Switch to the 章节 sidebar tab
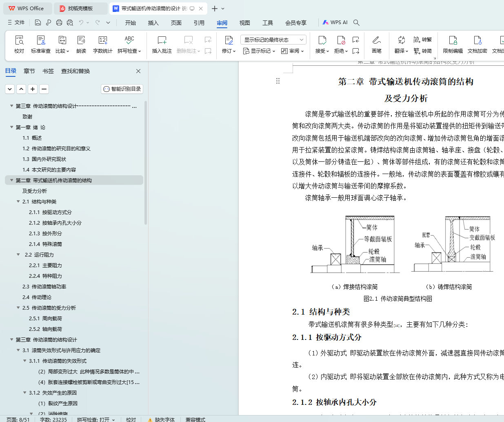Image resolution: width=504 pixels, height=422 pixels. 29,71
